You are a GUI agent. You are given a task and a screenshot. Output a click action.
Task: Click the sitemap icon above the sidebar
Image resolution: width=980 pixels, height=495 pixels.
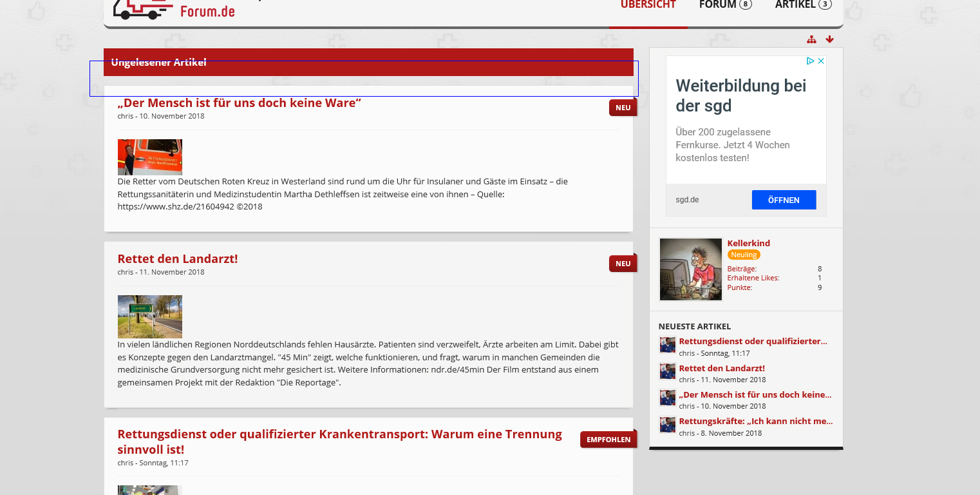point(811,39)
